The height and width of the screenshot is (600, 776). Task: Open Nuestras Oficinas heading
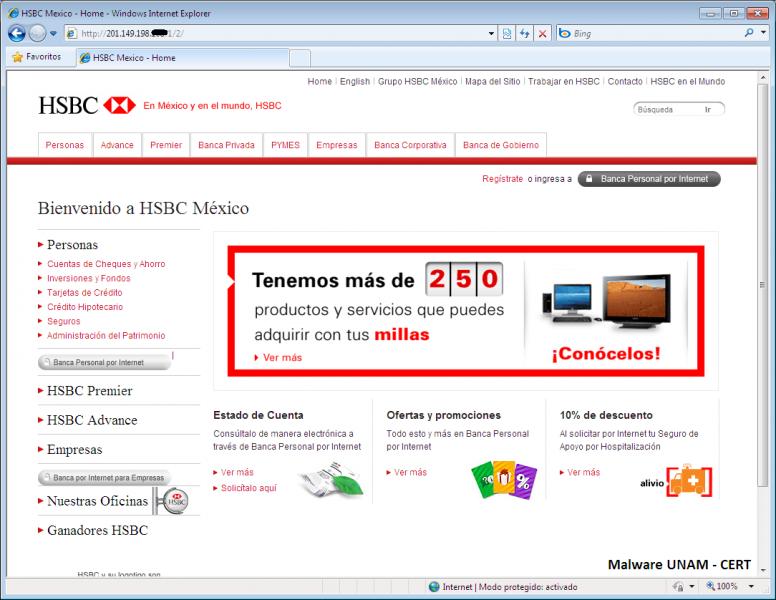(97, 501)
